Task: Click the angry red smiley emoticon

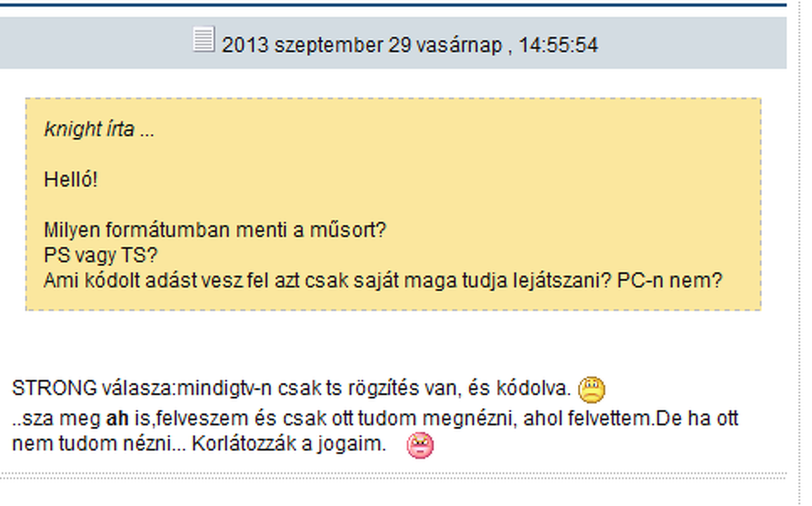Action: point(420,445)
